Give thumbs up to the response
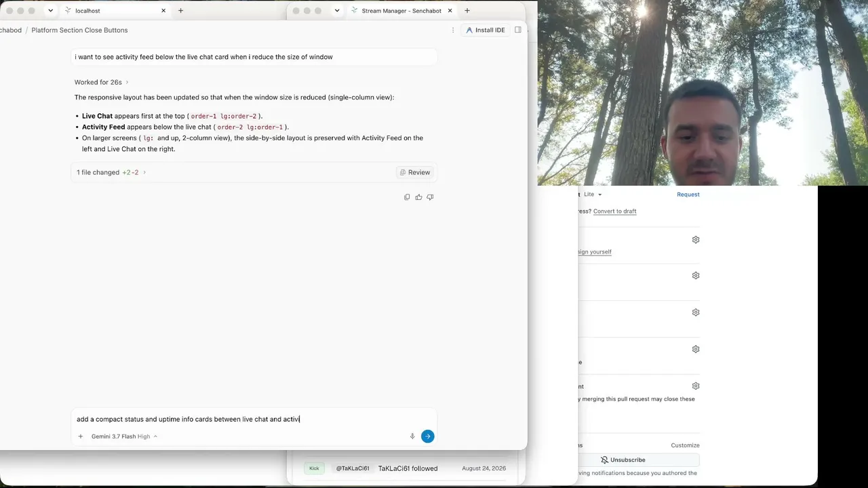868x488 pixels. click(x=418, y=197)
